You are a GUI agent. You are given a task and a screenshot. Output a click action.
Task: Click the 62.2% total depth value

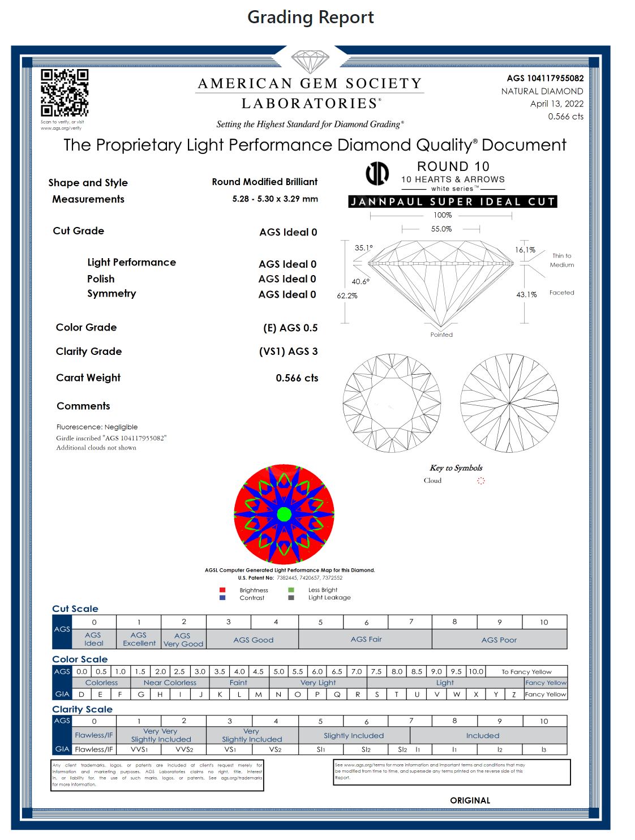point(347,295)
